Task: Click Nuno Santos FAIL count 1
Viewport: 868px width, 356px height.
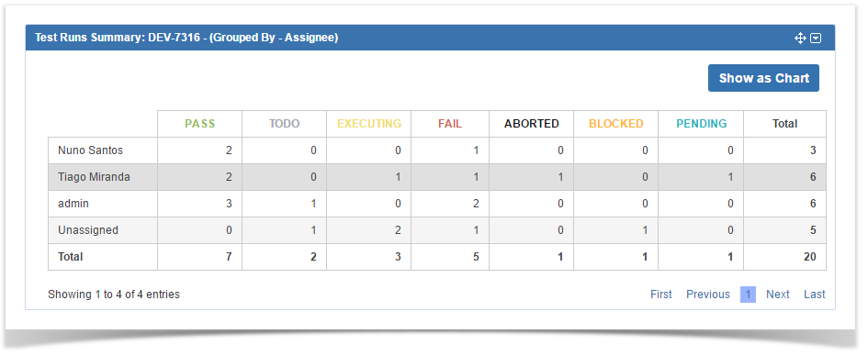Action: [476, 150]
